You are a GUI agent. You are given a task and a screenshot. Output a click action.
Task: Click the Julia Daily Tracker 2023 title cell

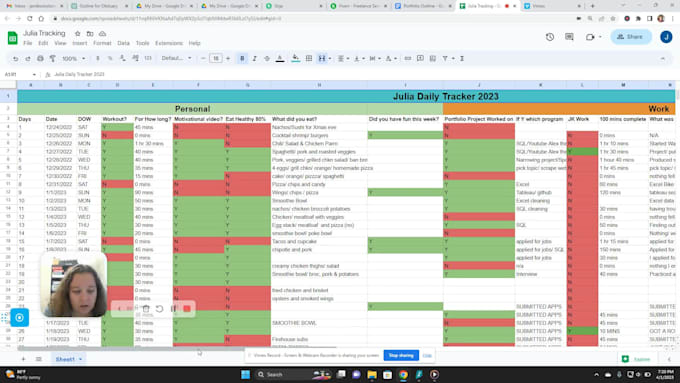(x=446, y=96)
